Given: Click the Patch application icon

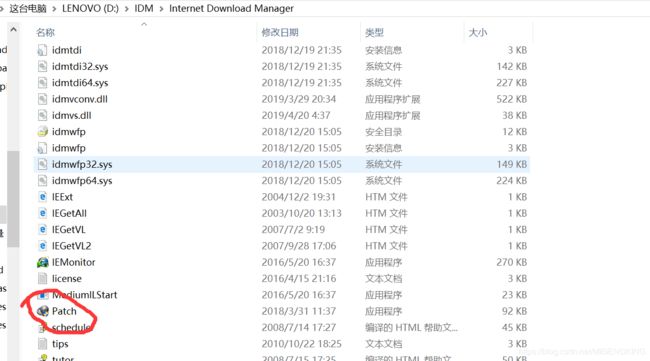Looking at the screenshot, I should coord(42,311).
